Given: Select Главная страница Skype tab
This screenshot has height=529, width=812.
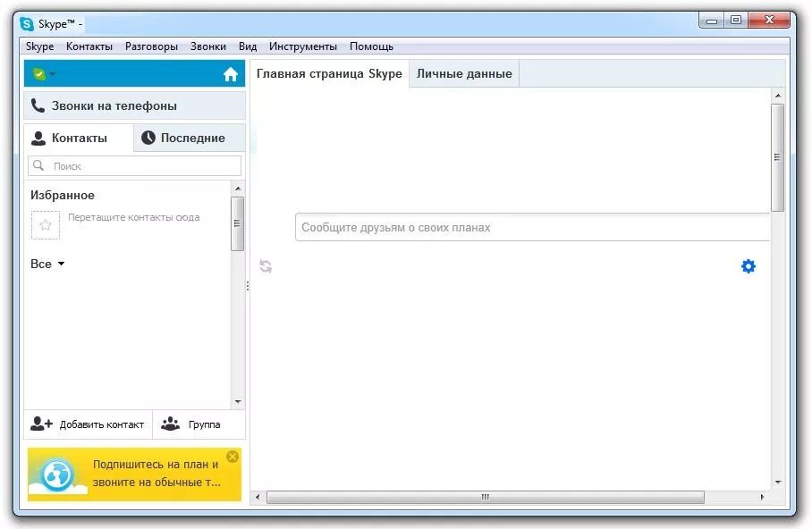Looking at the screenshot, I should (329, 73).
